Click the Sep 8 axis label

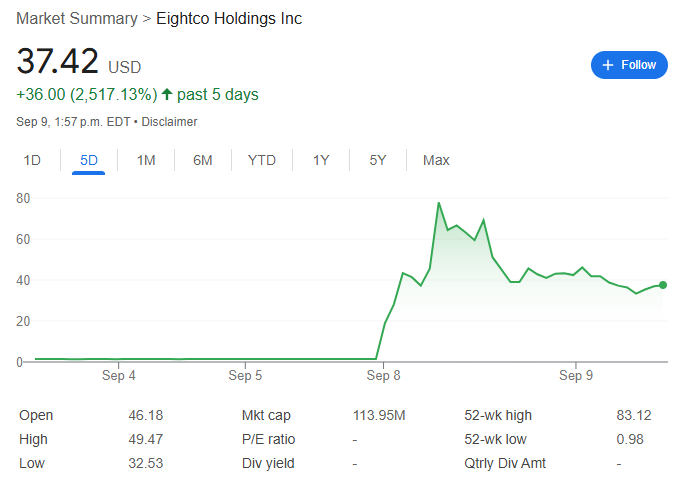tap(384, 375)
